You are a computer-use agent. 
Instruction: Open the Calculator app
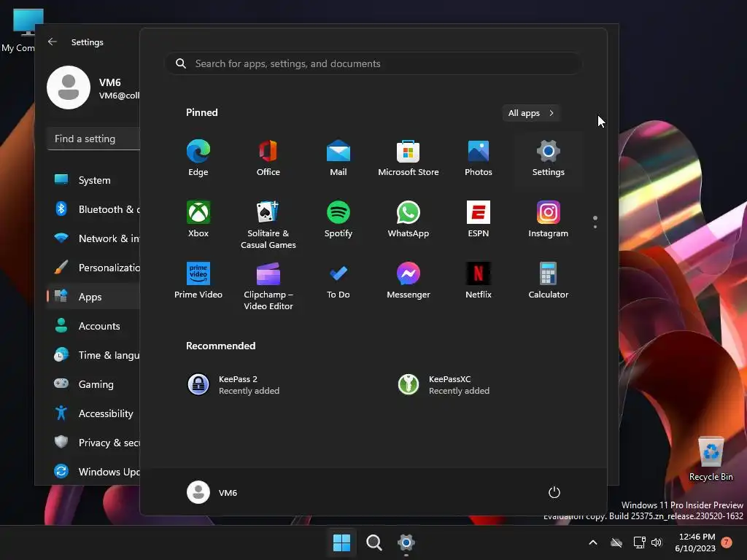click(x=549, y=281)
